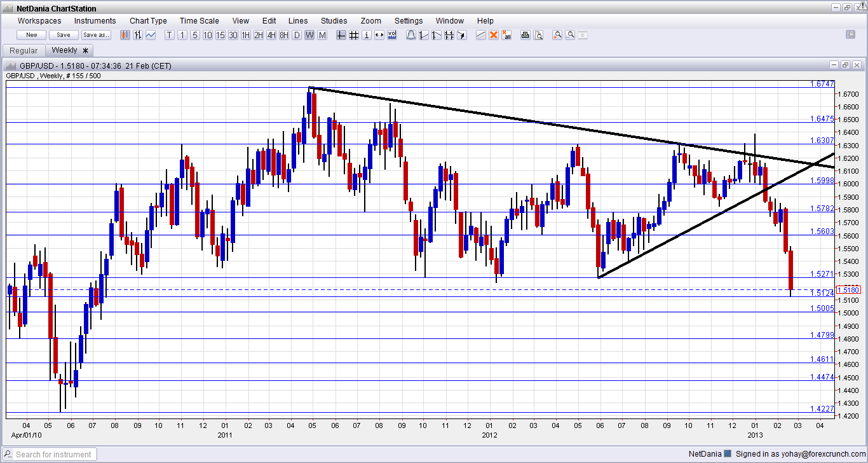Switch to monthly time scale M
Image resolution: width=868 pixels, height=463 pixels.
(322, 35)
